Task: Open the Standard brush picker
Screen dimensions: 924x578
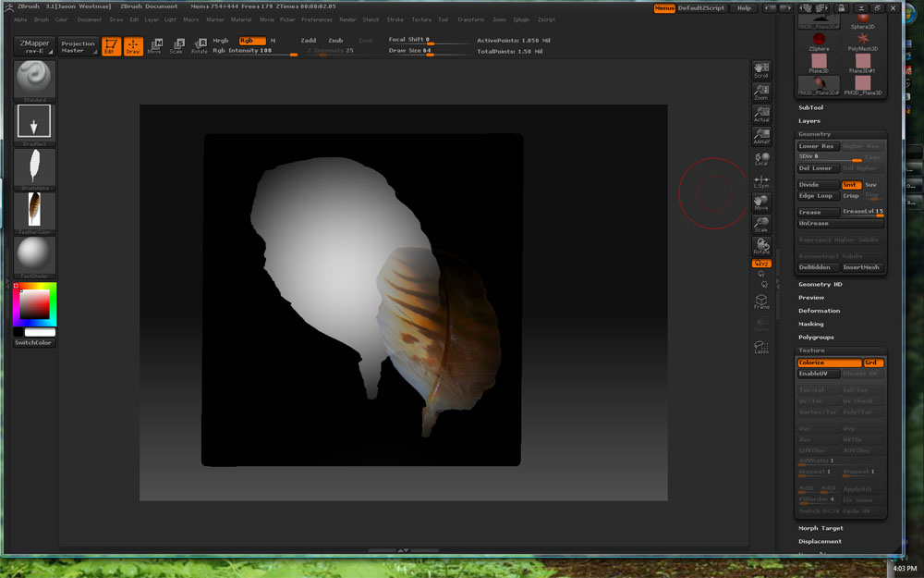Action: [34, 80]
